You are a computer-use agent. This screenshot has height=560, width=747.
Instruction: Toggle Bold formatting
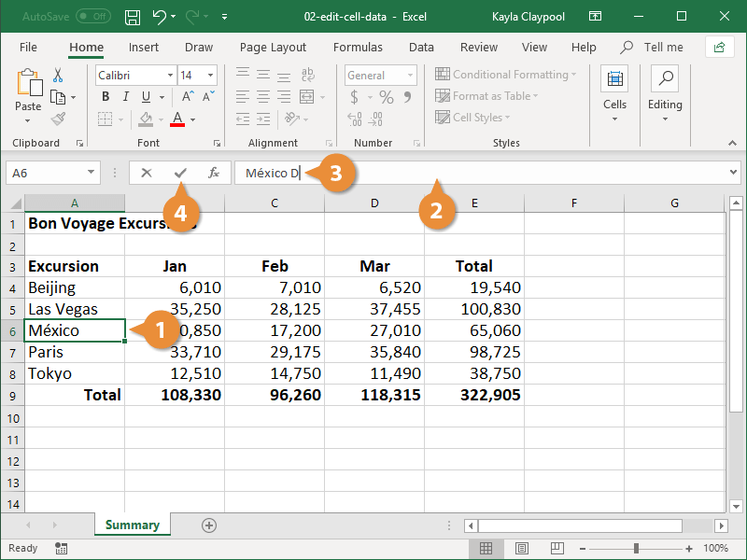(x=106, y=96)
